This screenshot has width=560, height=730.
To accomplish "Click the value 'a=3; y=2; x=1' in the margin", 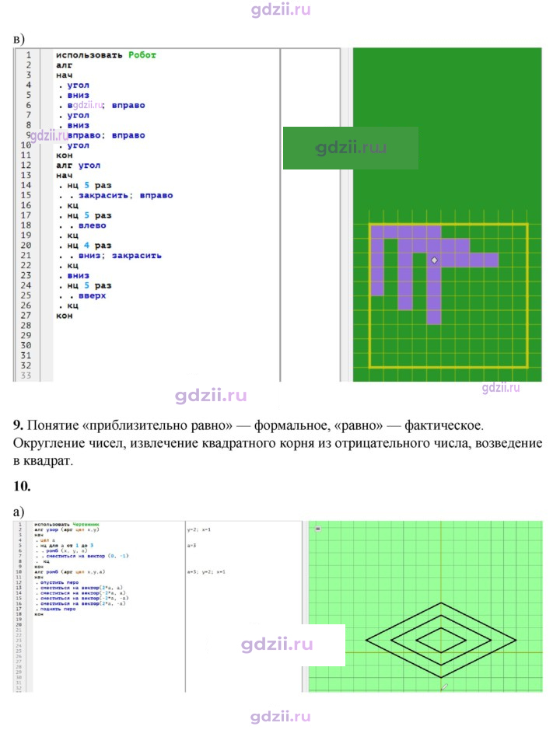I will point(206,571).
